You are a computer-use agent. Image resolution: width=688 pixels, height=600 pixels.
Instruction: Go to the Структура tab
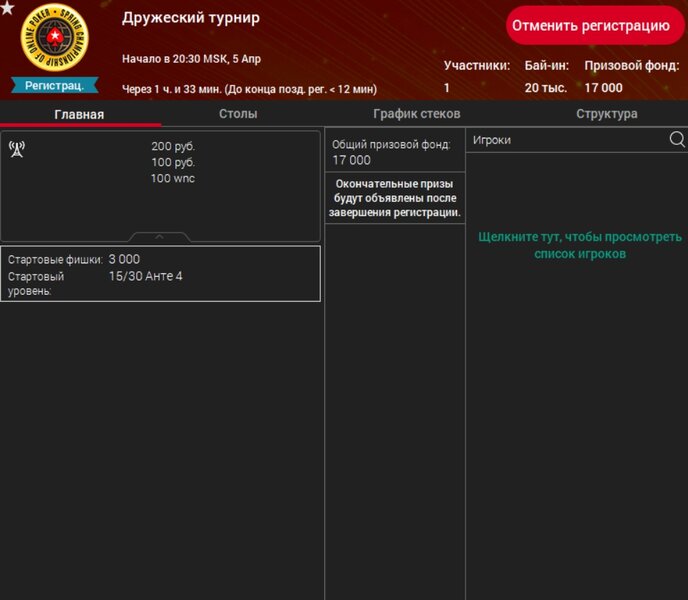click(606, 114)
